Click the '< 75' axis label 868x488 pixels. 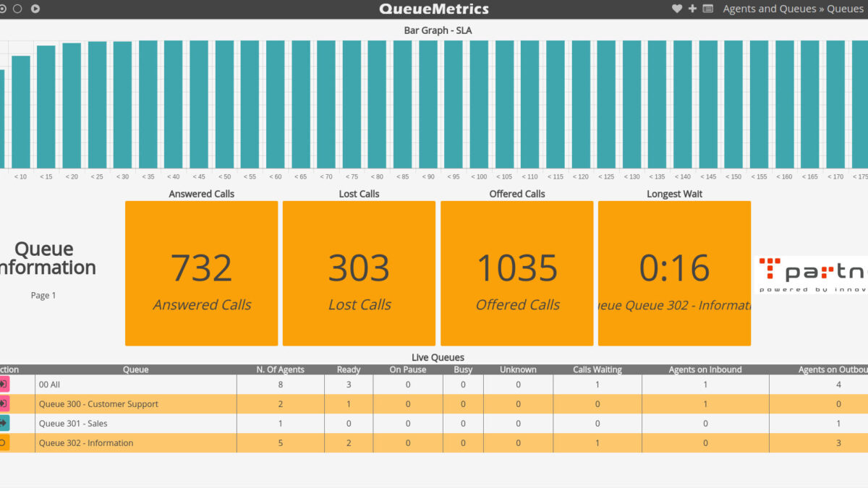[x=352, y=176]
